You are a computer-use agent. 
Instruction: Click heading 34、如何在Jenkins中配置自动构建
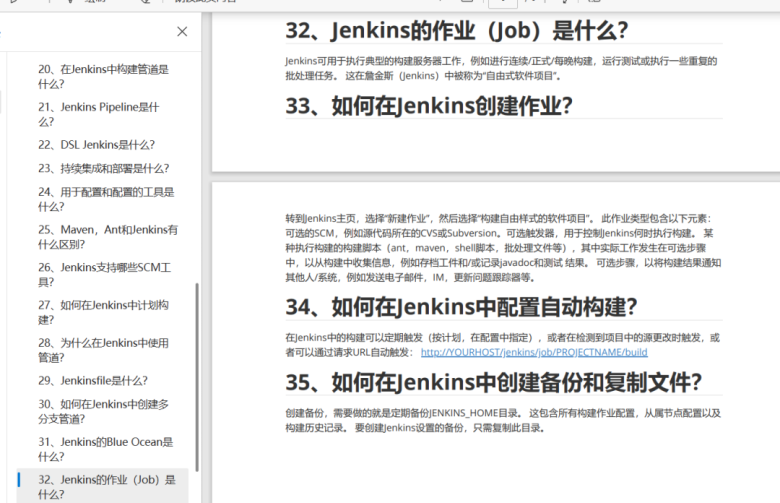click(x=461, y=307)
